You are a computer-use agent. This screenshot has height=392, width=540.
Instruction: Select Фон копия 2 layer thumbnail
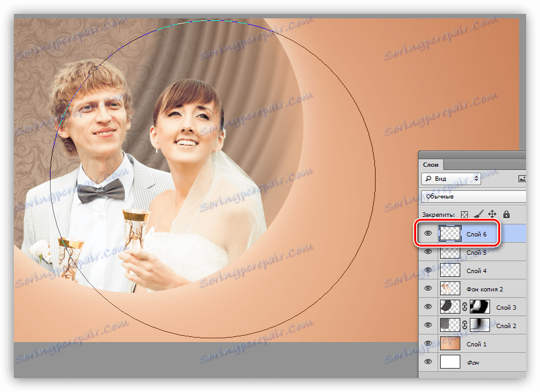coord(450,289)
